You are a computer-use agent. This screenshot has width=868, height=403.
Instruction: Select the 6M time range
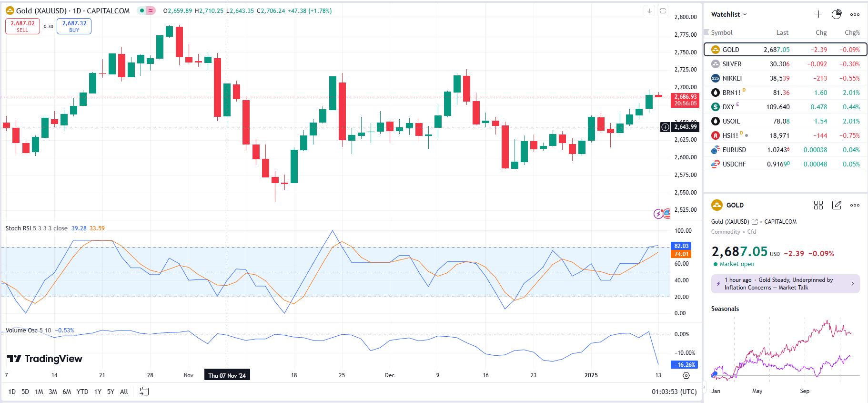tap(67, 392)
